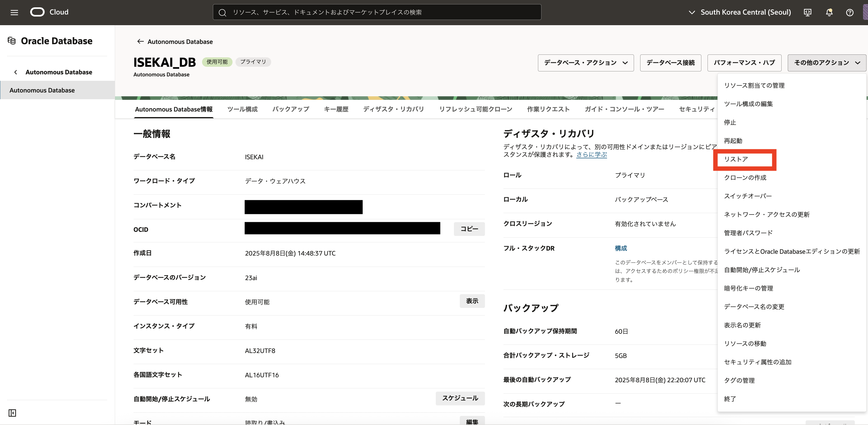Open the navigation hamburger menu
This screenshot has width=868, height=425.
[14, 13]
